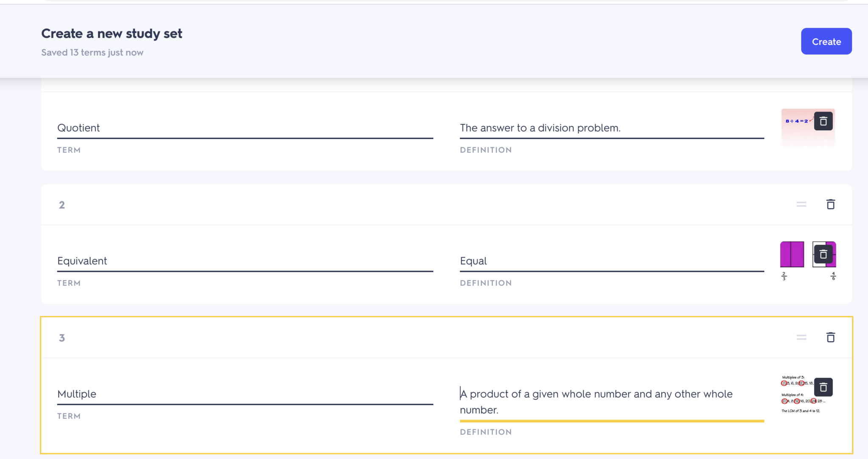This screenshot has width=868, height=459.
Task: Click the card number 3 label
Action: (62, 338)
